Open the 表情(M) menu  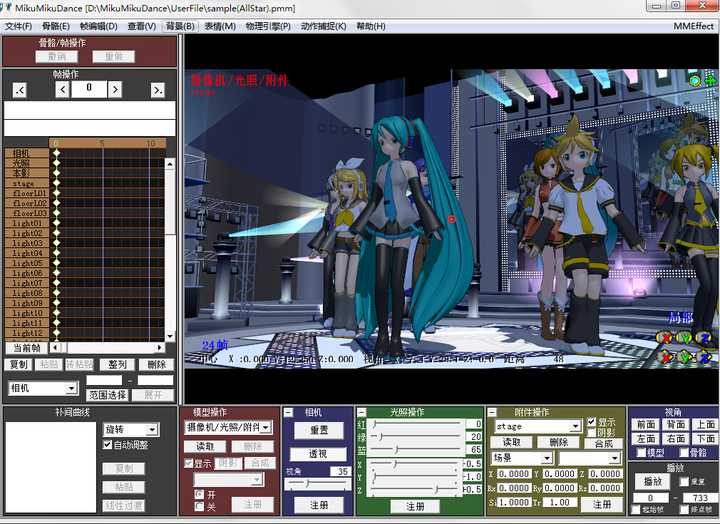[x=220, y=26]
